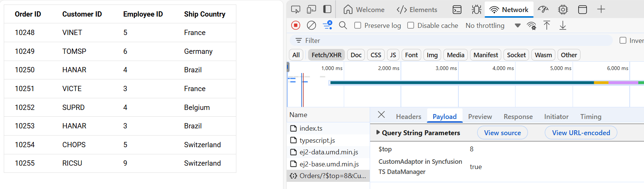The height and width of the screenshot is (189, 644).
Task: Open network conditions wifi gear icon
Action: click(x=531, y=26)
